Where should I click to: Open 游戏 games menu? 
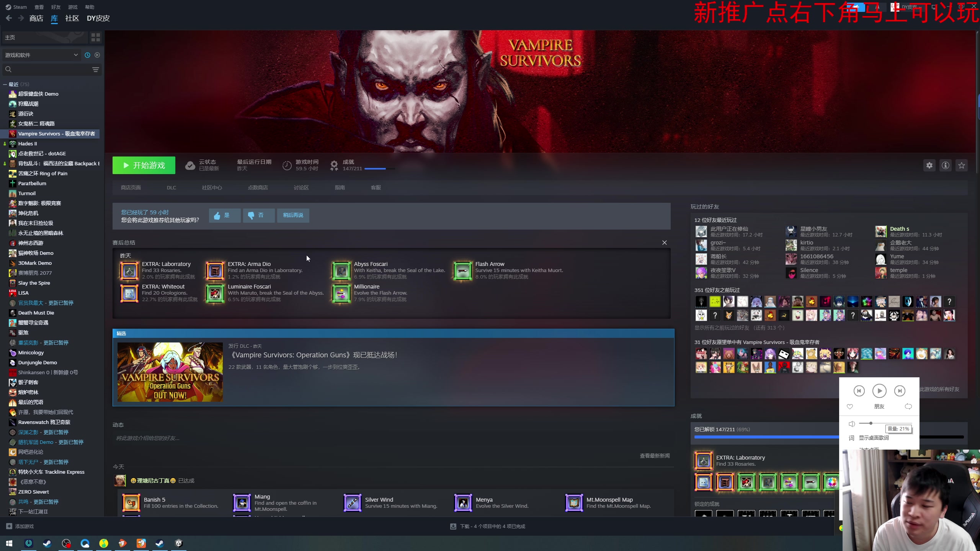coord(73,7)
